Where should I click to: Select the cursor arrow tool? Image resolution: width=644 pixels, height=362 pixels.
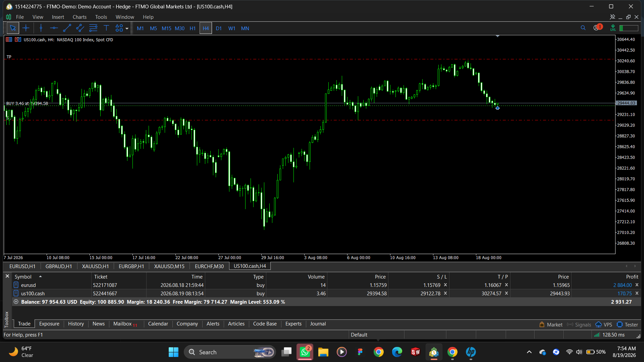[x=13, y=28]
